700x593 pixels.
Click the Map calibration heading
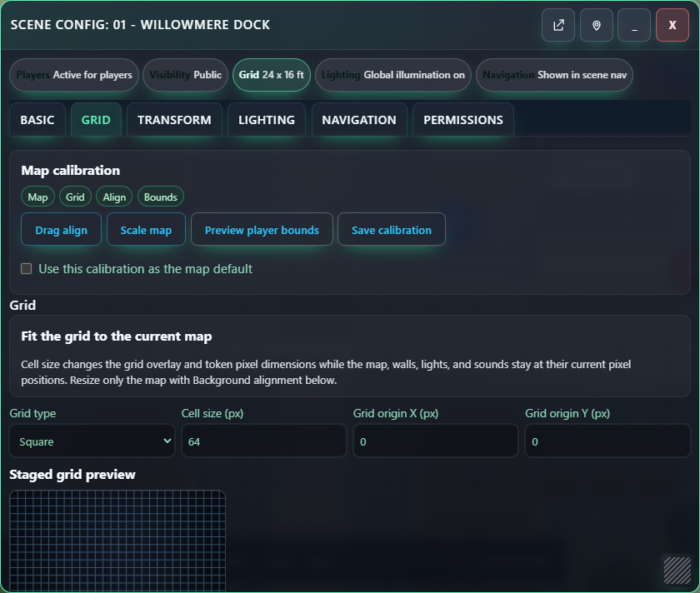pyautogui.click(x=71, y=171)
